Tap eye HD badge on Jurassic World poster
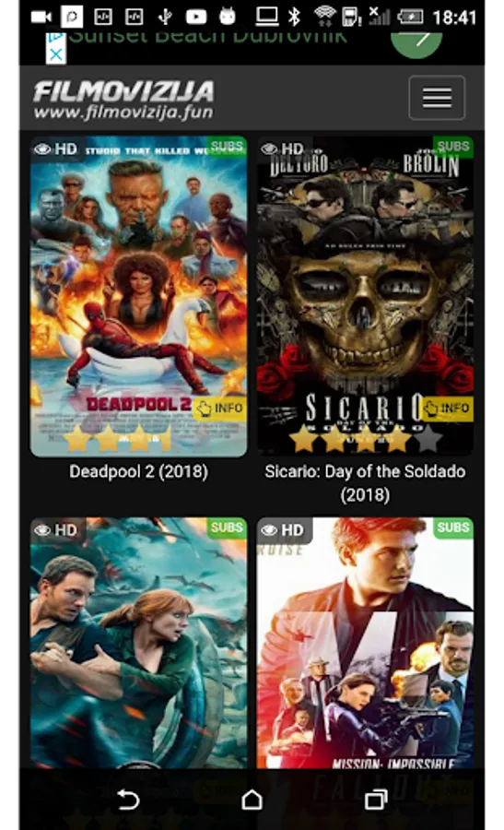The height and width of the screenshot is (830, 504). (56, 530)
